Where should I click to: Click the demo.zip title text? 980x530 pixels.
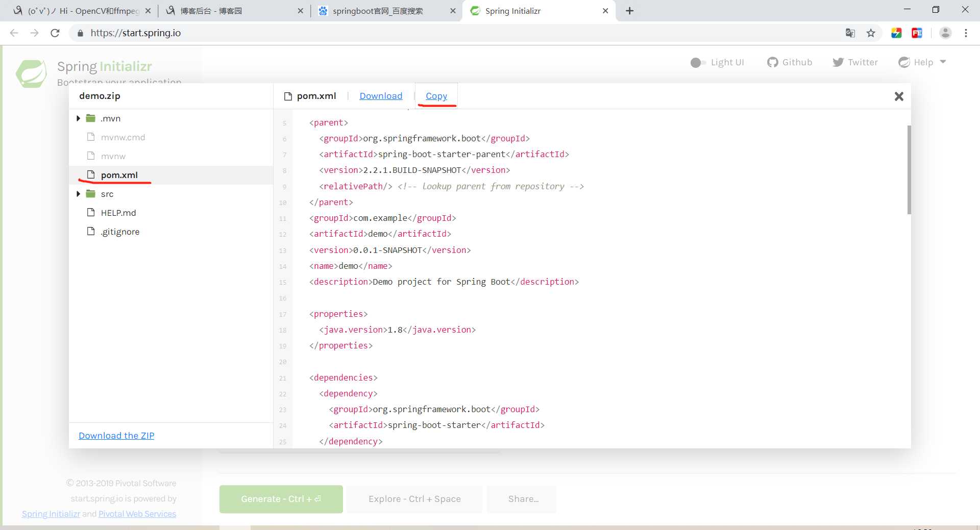pos(100,96)
